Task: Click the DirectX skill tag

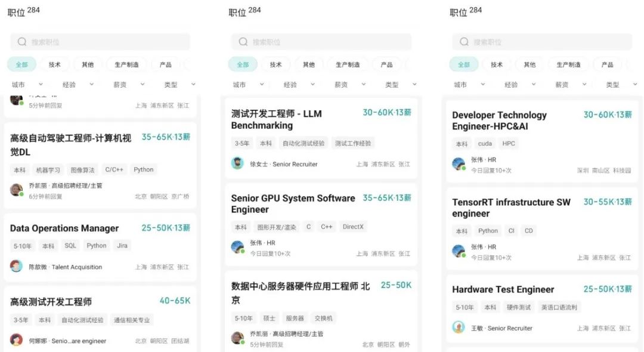Action: pos(353,227)
